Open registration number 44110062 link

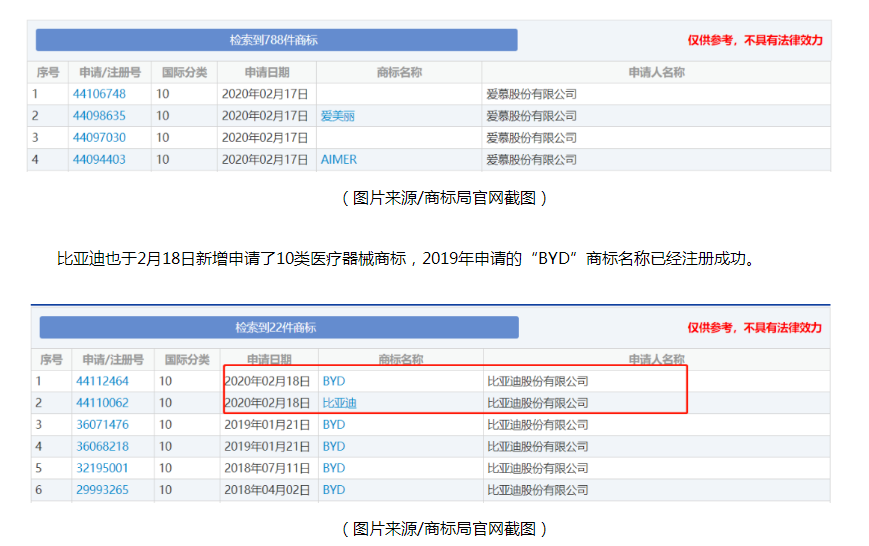pos(103,402)
